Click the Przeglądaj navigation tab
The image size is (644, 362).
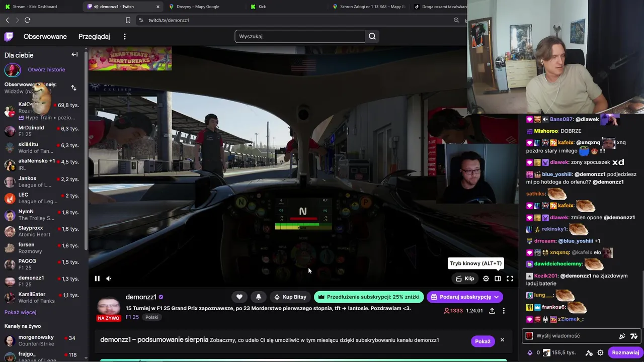pyautogui.click(x=94, y=36)
